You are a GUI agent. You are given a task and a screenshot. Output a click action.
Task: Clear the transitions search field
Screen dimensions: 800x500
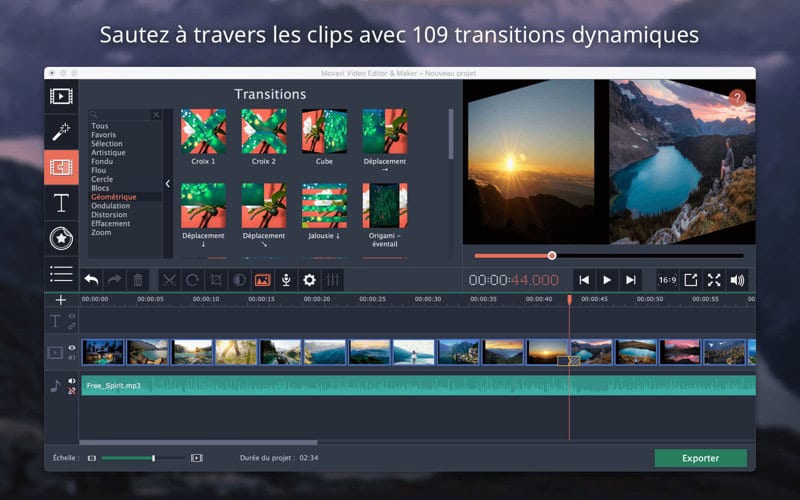coord(156,115)
